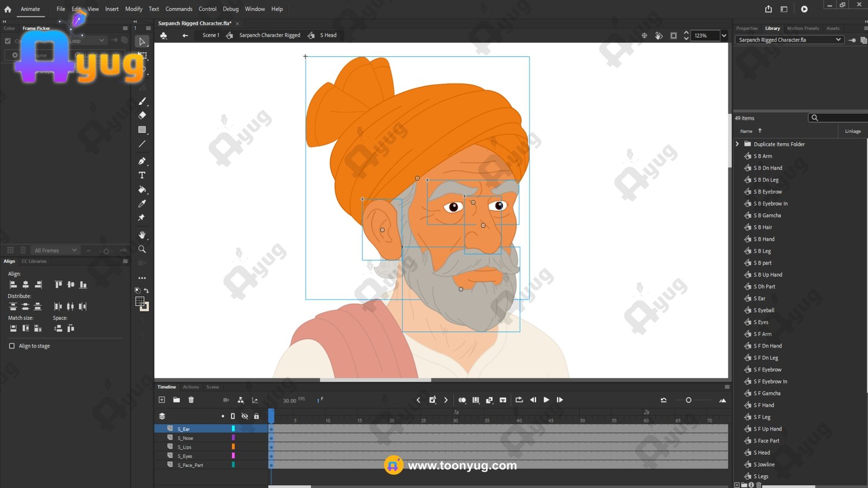The height and width of the screenshot is (488, 868).
Task: Sort library by the Name arrow
Action: click(x=760, y=131)
